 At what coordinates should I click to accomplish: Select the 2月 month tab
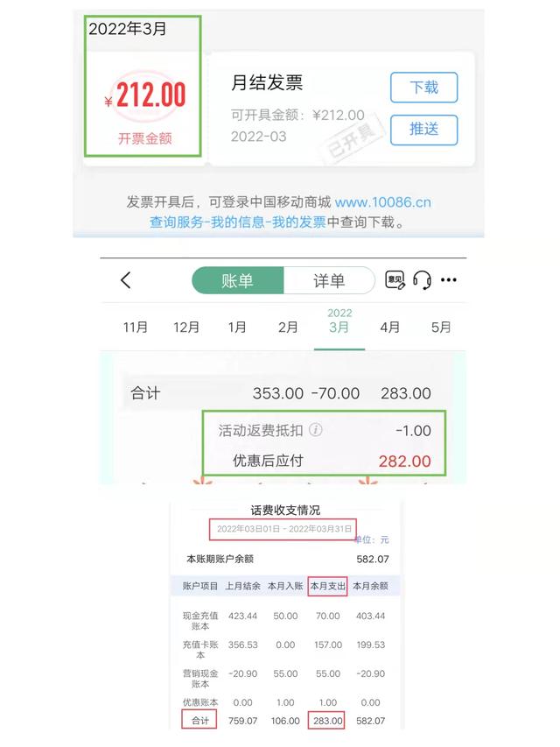pos(288,328)
